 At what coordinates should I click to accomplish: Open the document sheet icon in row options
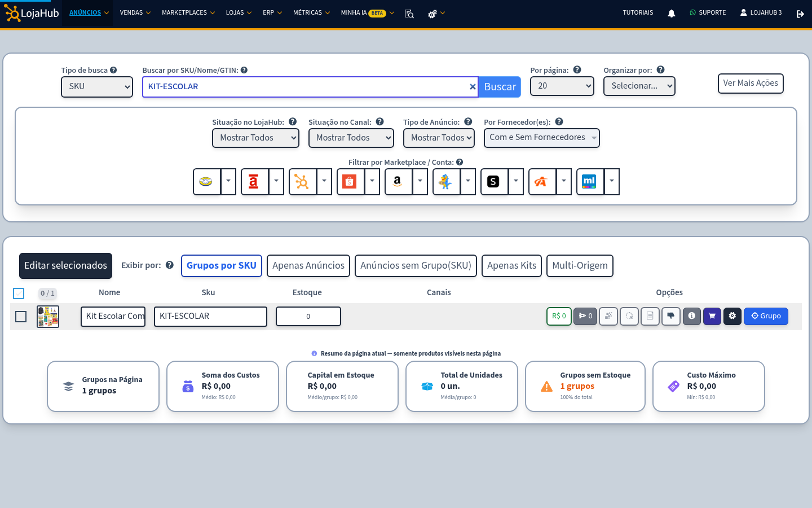(650, 316)
